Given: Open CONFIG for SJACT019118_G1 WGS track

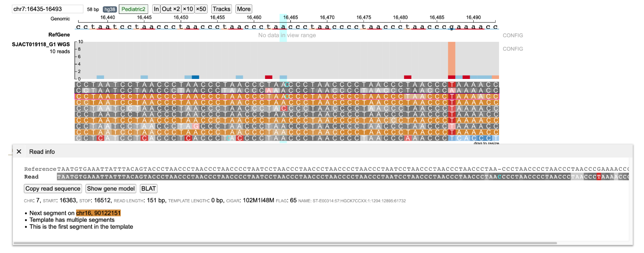Looking at the screenshot, I should (x=513, y=49).
